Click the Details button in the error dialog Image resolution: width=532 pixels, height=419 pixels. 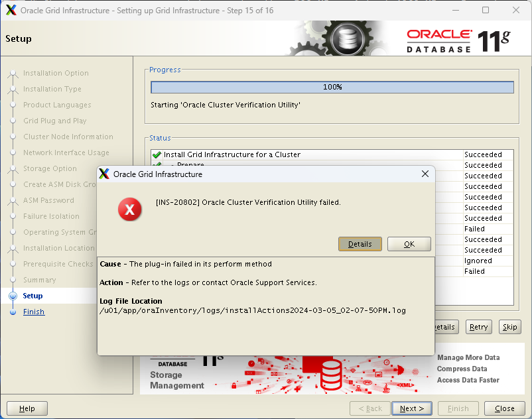coord(360,244)
